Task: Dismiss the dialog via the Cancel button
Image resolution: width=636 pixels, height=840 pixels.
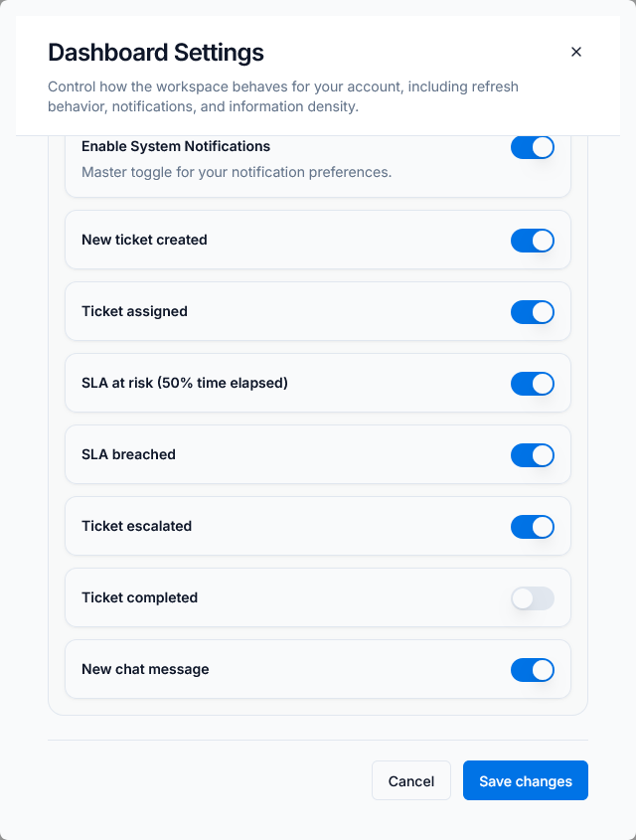Action: [410, 780]
